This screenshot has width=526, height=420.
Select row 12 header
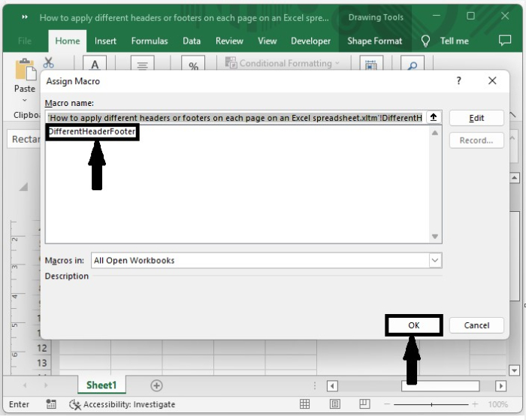[42, 348]
